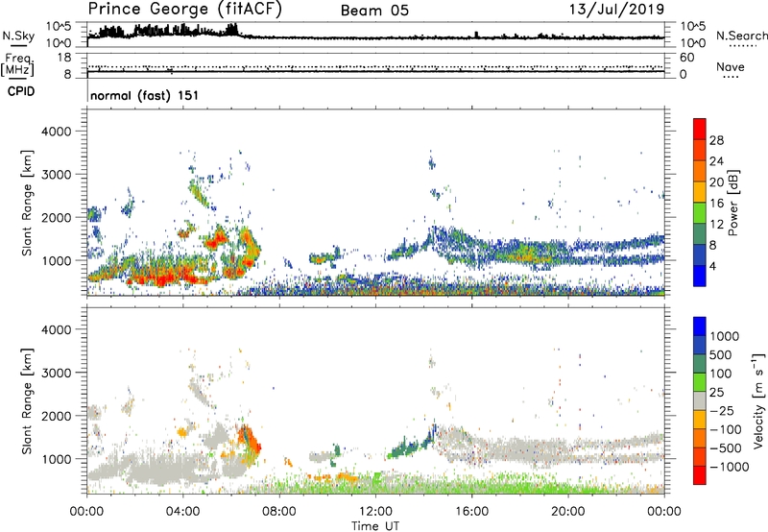Click the "20" label on Power color bar
The width and height of the screenshot is (768, 532).
(x=716, y=182)
